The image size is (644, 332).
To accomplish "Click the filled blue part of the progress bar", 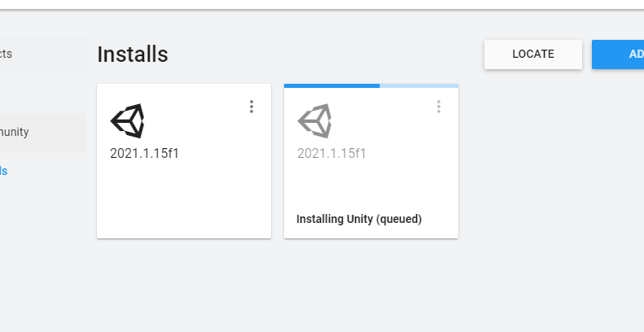I will [x=331, y=85].
